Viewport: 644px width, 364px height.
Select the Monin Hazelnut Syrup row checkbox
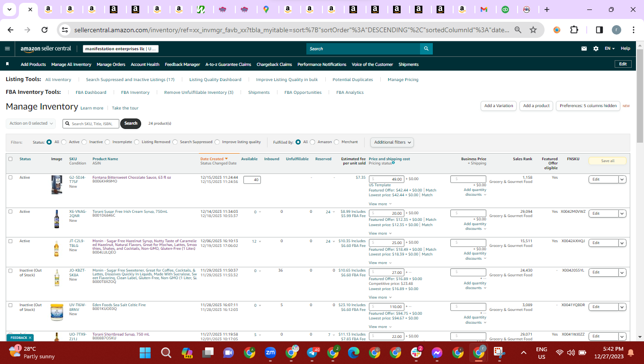point(10,241)
